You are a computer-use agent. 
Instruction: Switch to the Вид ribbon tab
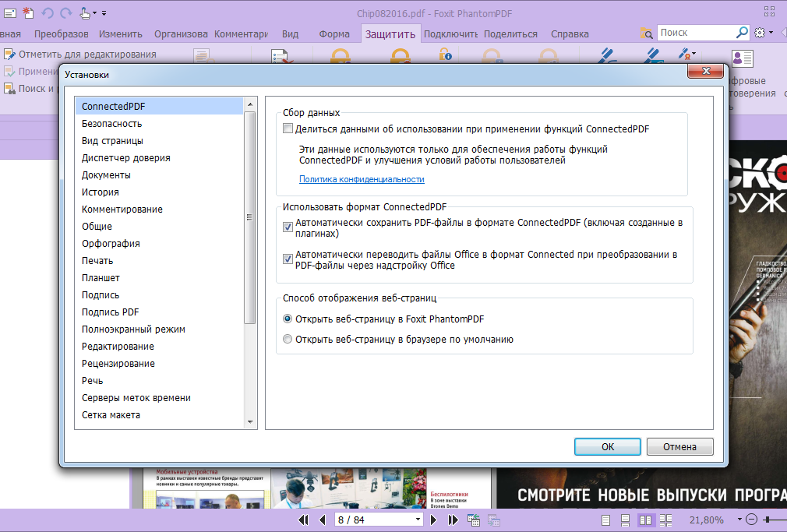pyautogui.click(x=290, y=34)
